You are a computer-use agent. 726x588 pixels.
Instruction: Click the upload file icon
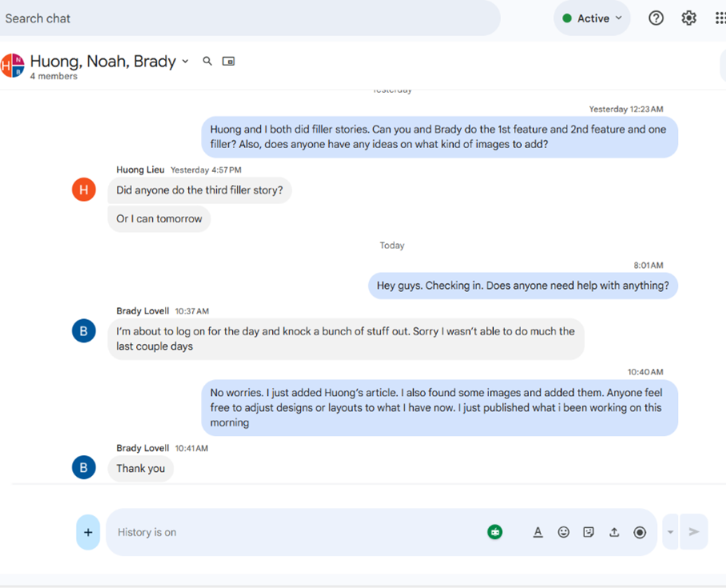614,532
